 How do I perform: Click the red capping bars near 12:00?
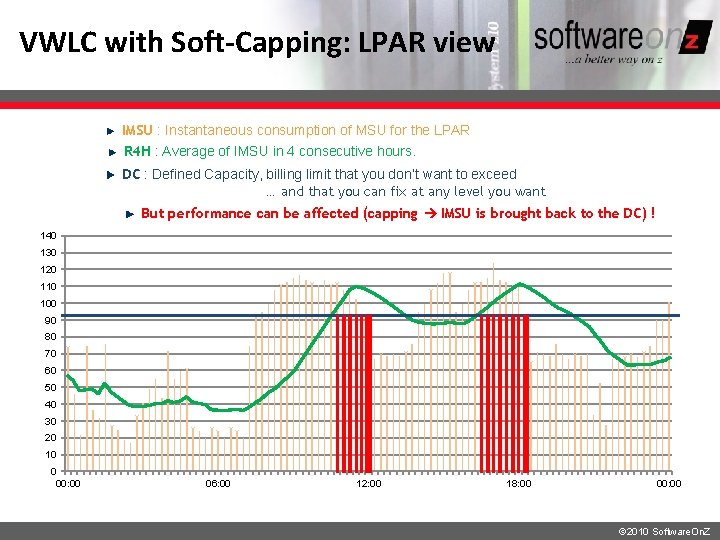point(354,394)
